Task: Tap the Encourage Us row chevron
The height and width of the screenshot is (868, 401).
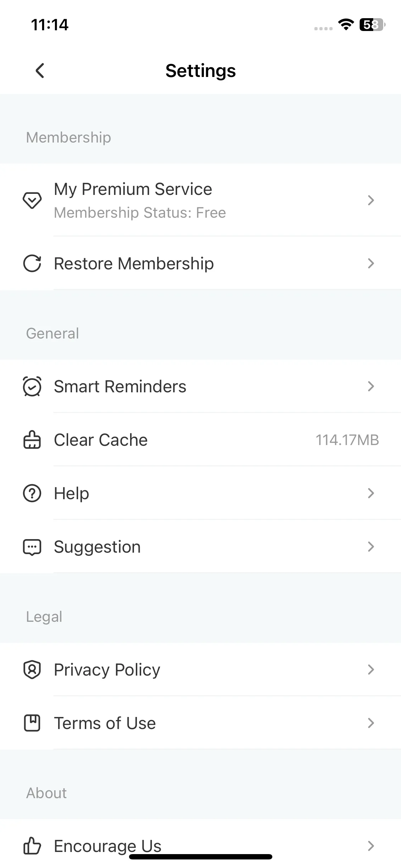Action: pyautogui.click(x=371, y=846)
